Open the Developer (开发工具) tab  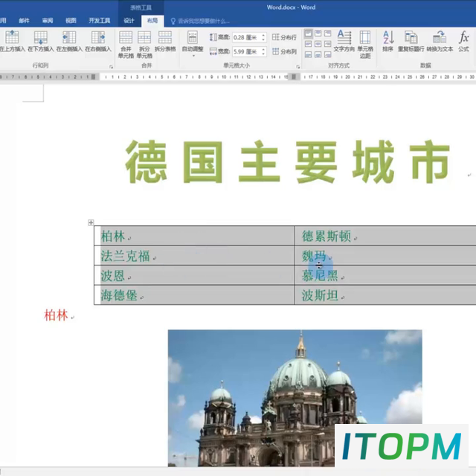[99, 21]
